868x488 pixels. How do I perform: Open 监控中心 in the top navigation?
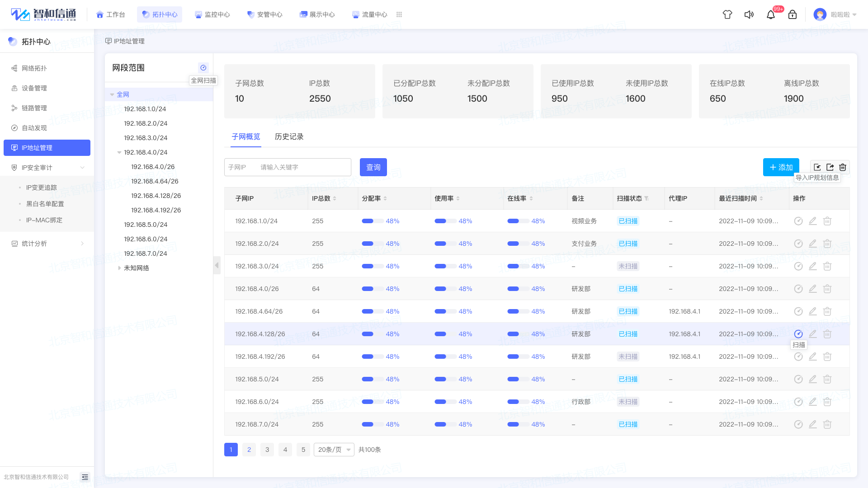(x=212, y=14)
